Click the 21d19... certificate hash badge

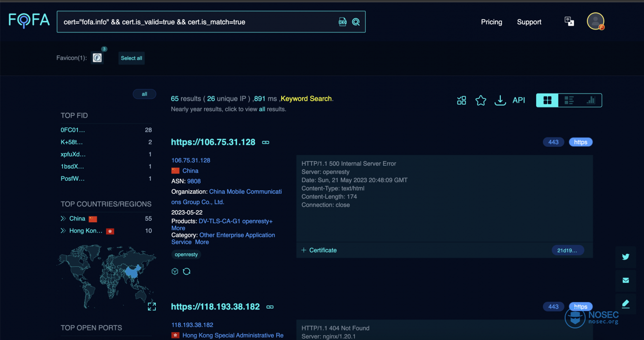(x=568, y=250)
